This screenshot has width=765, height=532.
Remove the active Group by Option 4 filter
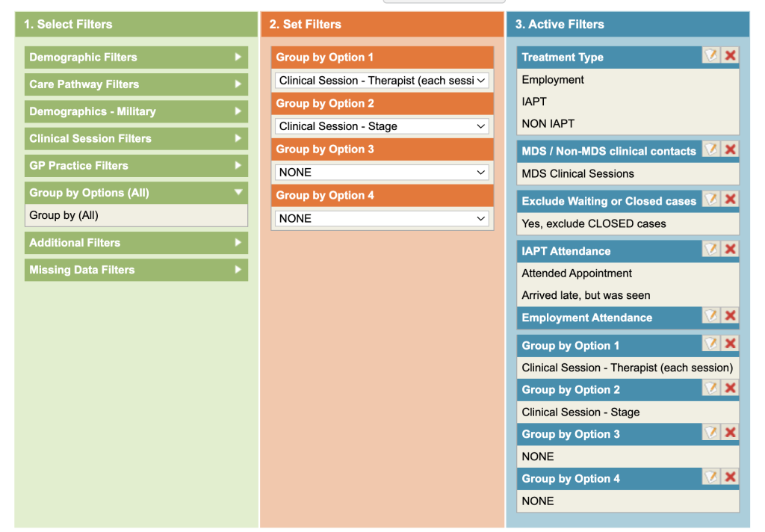(731, 477)
